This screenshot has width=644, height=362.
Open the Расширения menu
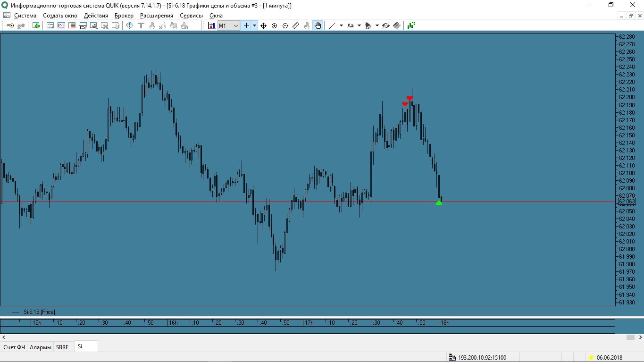(x=157, y=16)
